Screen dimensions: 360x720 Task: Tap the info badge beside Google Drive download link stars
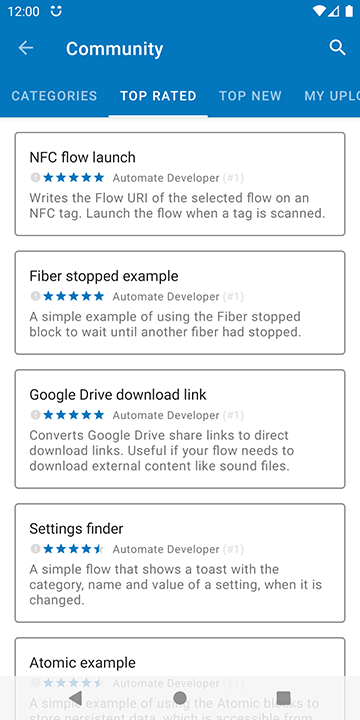pyautogui.click(x=35, y=415)
